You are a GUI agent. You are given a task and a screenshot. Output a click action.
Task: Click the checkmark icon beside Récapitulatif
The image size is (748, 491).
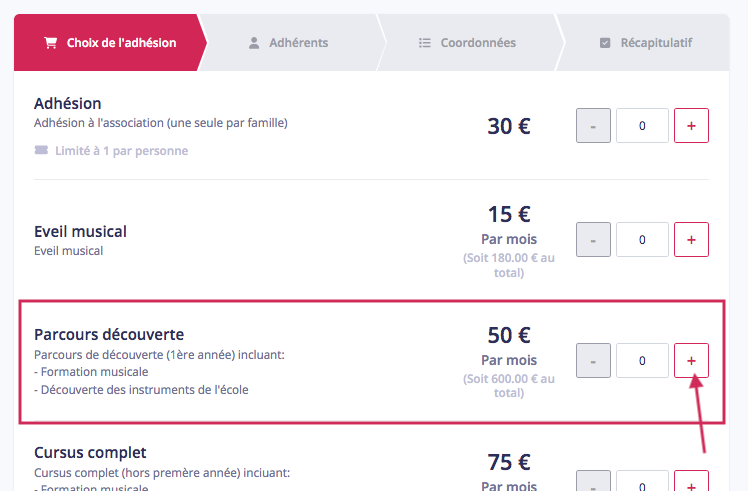pos(604,43)
